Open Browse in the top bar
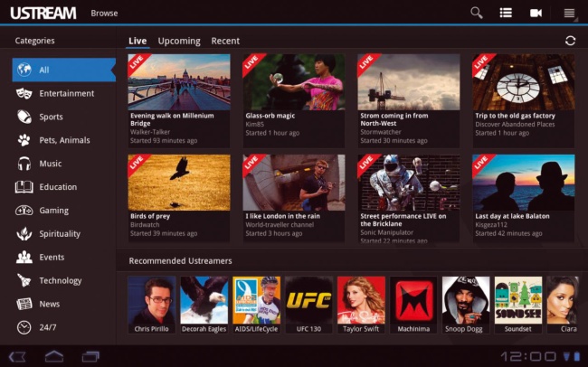This screenshot has height=367, width=588. click(103, 14)
